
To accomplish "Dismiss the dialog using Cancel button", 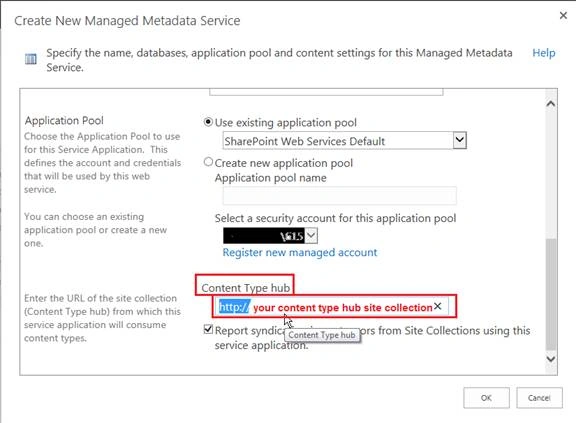I will [x=539, y=398].
